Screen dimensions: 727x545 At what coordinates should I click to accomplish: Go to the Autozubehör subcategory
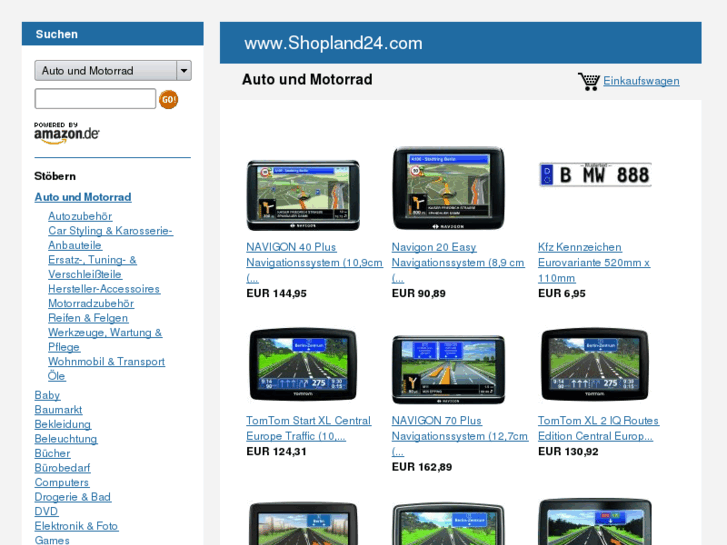coord(80,216)
